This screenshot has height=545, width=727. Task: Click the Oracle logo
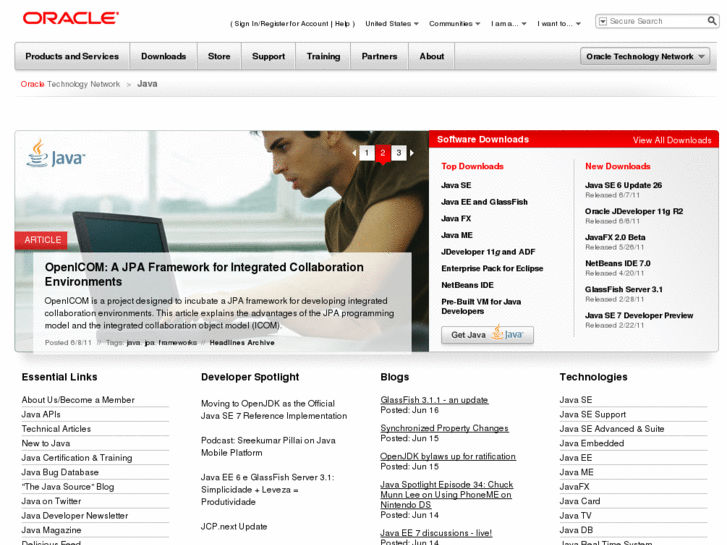coord(70,18)
